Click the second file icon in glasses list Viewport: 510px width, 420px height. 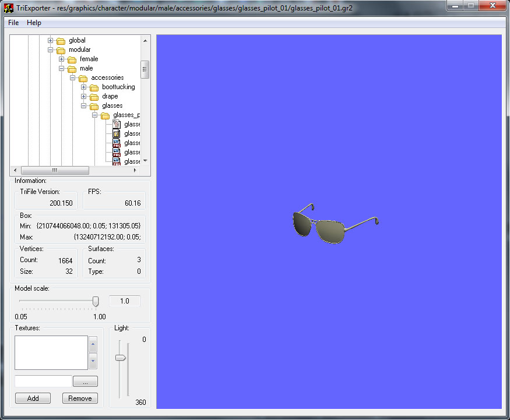click(117, 133)
